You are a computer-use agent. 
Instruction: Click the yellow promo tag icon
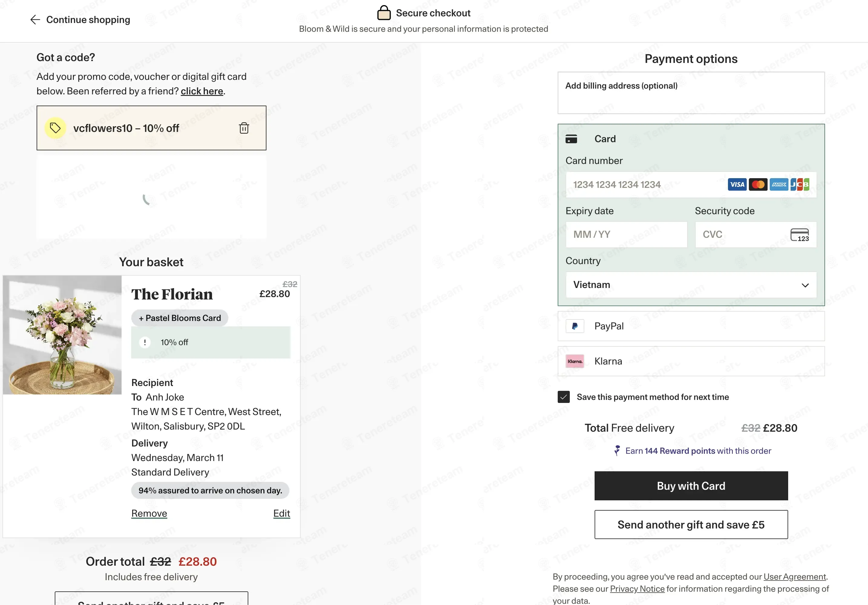(x=55, y=128)
